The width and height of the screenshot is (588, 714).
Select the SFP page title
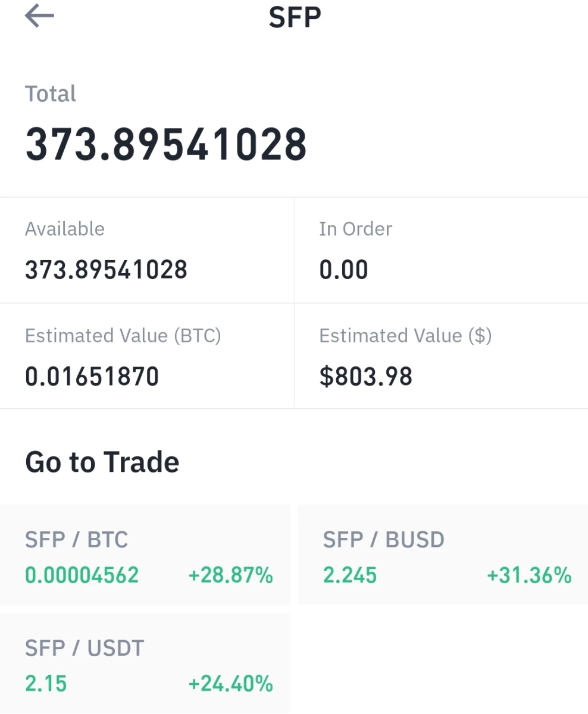click(295, 17)
